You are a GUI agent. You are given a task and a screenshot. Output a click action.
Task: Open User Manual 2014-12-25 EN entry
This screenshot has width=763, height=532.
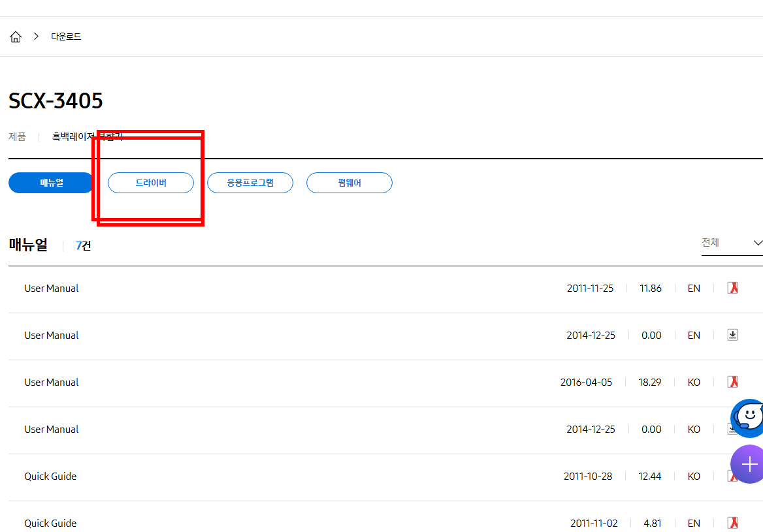[x=52, y=336]
